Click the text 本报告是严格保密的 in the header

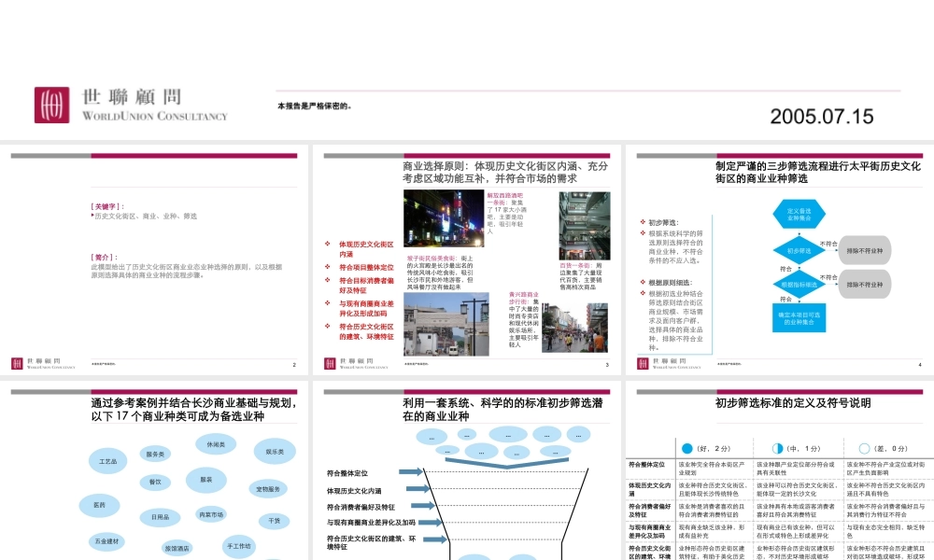pos(315,106)
